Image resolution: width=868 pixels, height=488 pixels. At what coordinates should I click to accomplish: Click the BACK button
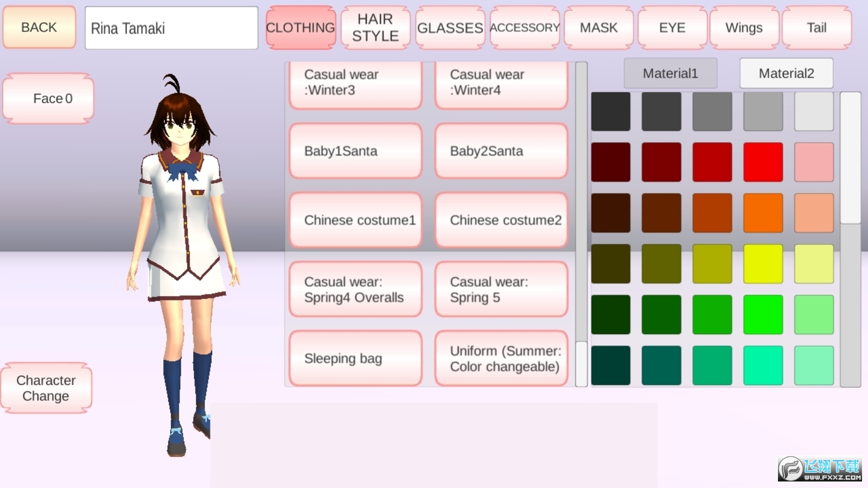[39, 27]
